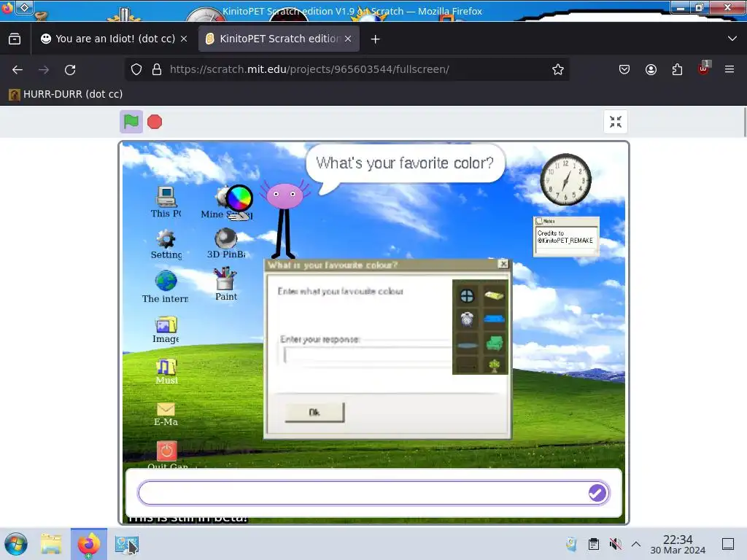Open the Images folder icon
The image size is (747, 560).
click(x=166, y=330)
